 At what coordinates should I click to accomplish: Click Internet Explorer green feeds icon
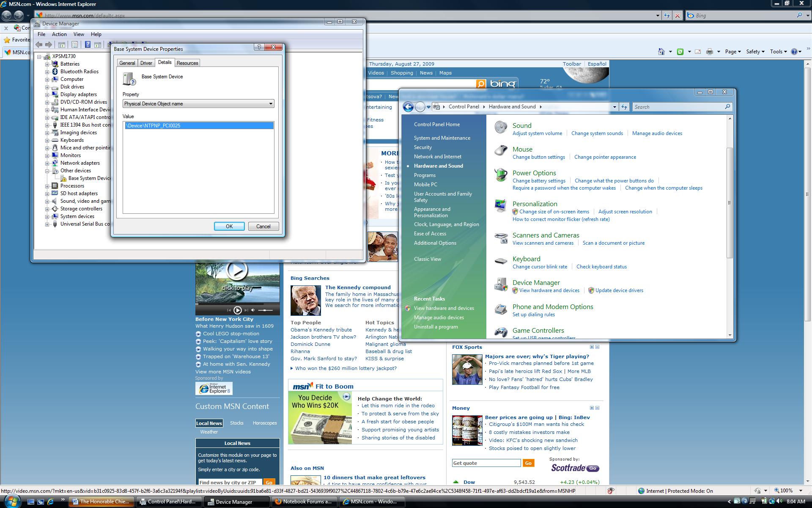(680, 52)
